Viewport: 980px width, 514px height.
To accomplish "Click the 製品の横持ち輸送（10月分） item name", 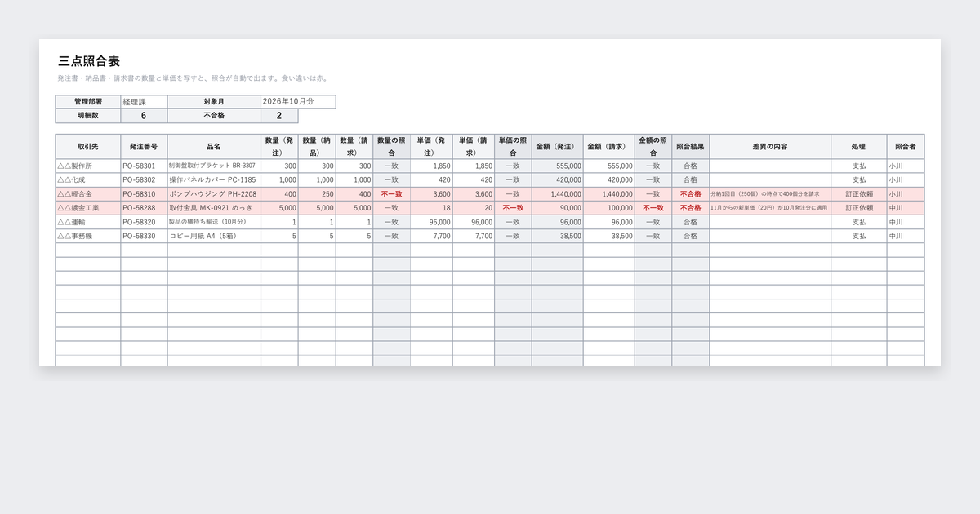I will point(214,222).
